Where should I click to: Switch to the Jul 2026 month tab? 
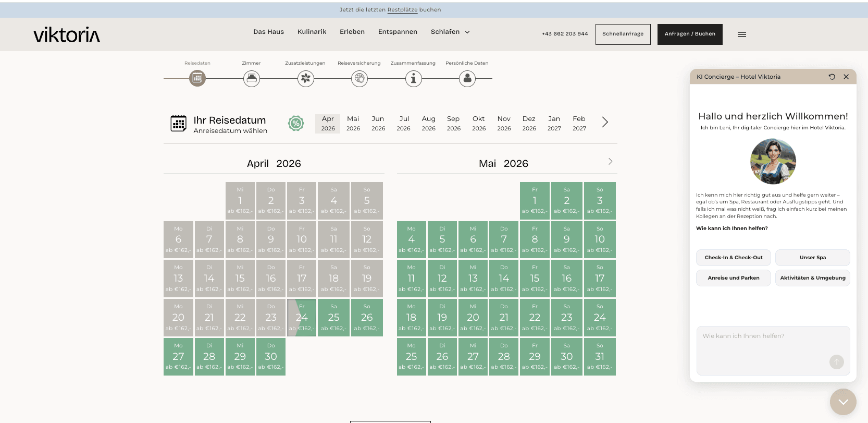(x=404, y=124)
